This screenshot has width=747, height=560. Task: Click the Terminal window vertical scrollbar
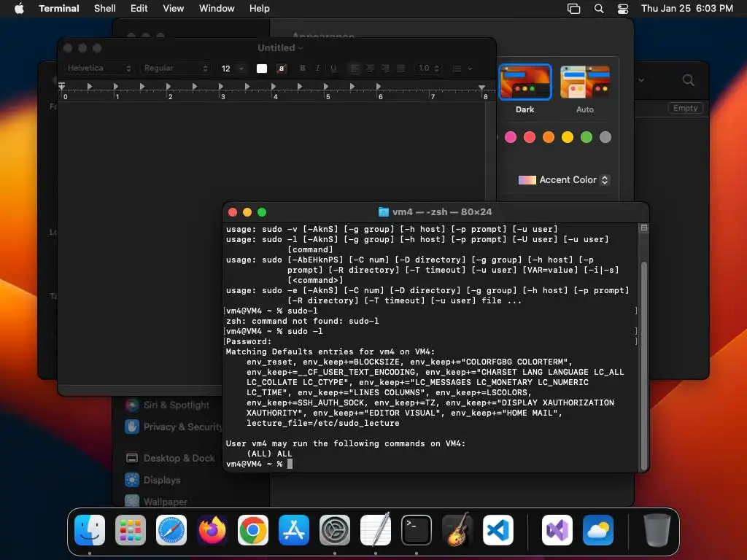pos(644,366)
